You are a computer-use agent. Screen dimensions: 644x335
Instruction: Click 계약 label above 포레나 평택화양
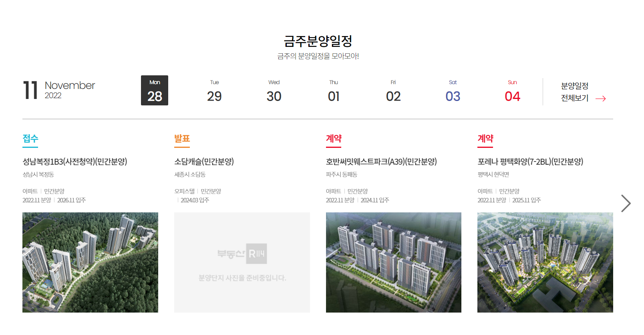pos(485,139)
